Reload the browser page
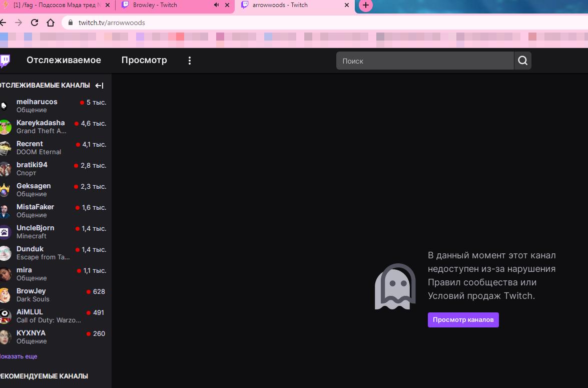 click(x=35, y=23)
